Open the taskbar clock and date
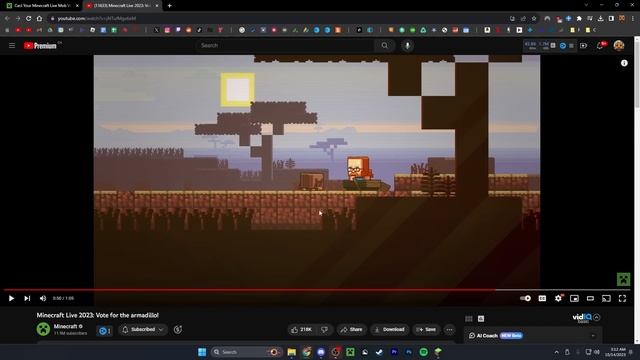This screenshot has height=360, width=640. [x=616, y=352]
